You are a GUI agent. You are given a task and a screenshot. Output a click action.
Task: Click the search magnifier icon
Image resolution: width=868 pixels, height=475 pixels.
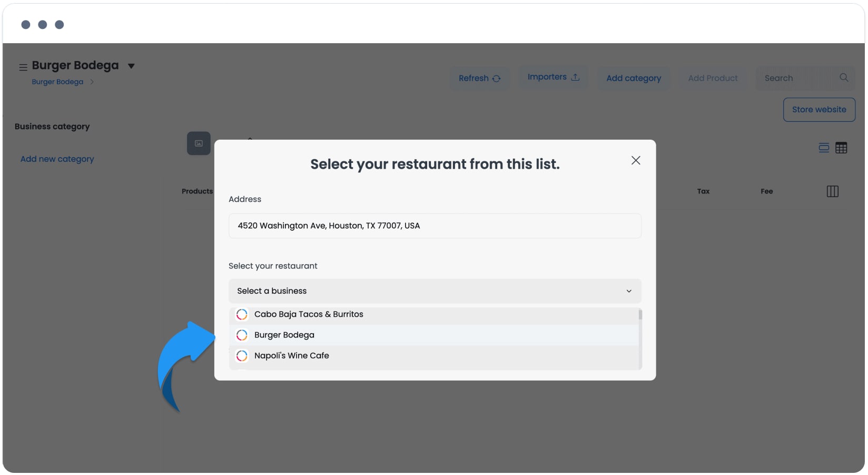[x=844, y=77]
